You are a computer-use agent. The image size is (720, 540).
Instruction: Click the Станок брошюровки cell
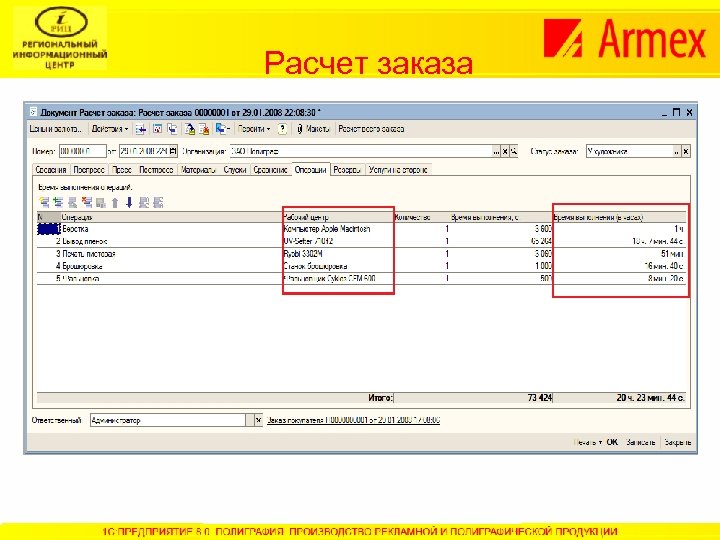[338, 266]
